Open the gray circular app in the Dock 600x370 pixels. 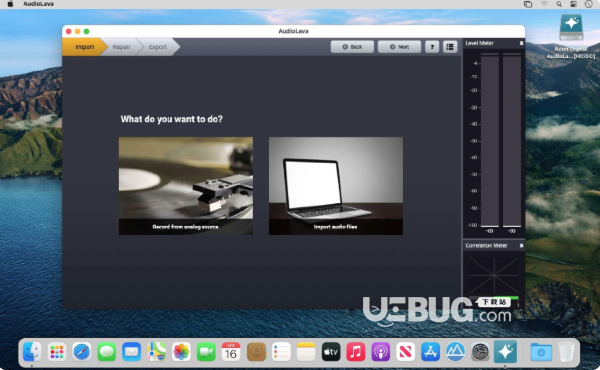click(x=480, y=352)
